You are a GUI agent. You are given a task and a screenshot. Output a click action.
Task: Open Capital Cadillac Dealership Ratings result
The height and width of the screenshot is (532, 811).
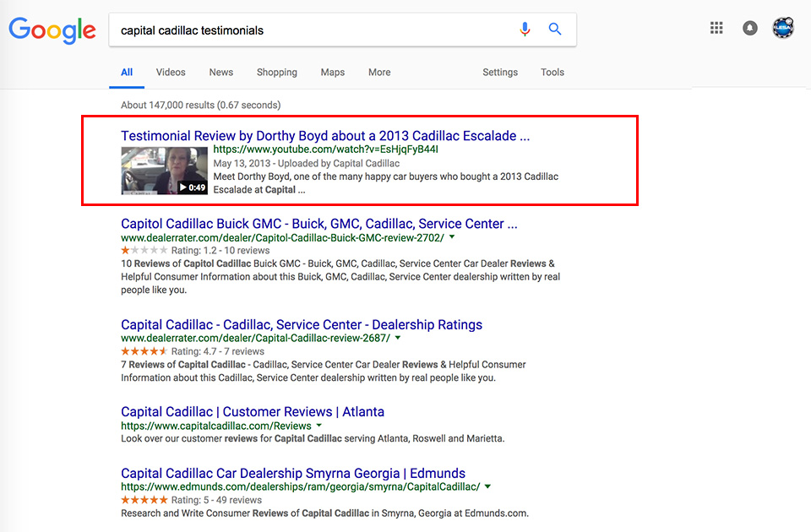[x=302, y=324]
